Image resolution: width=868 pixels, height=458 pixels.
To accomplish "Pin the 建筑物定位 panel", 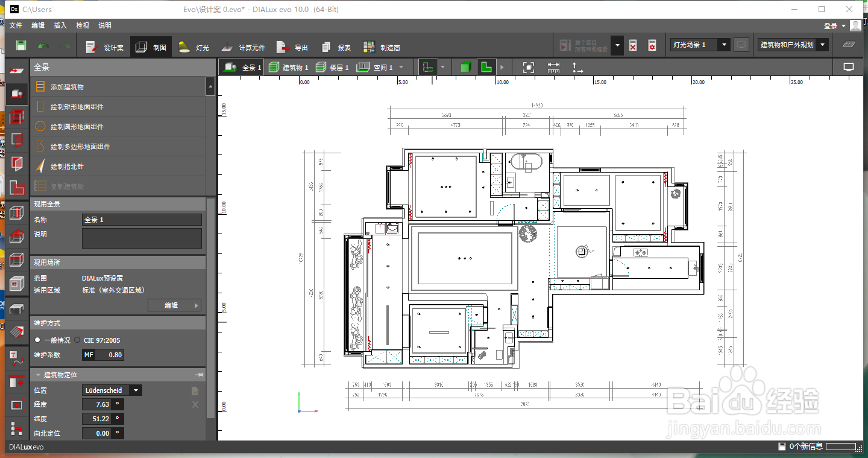I will tap(200, 375).
